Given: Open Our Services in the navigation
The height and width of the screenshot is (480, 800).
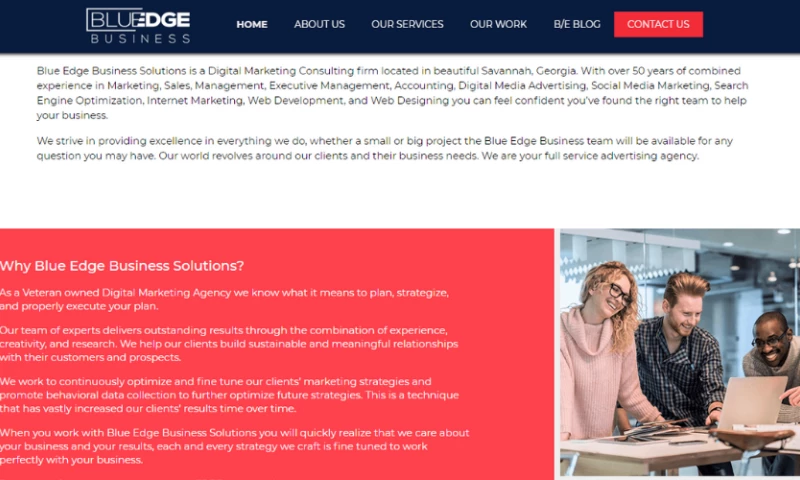Looking at the screenshot, I should tap(407, 24).
